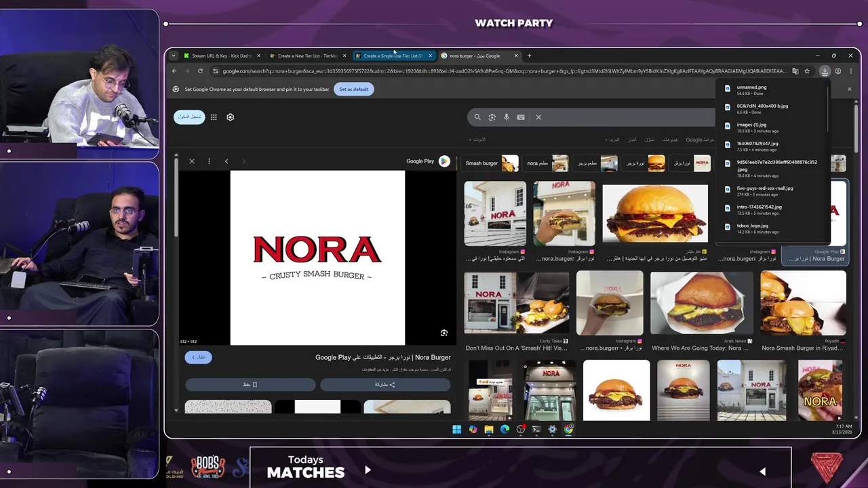This screenshot has width=868, height=488.
Task: Switch to Create a Single-Use Tier List tab
Action: [393, 56]
